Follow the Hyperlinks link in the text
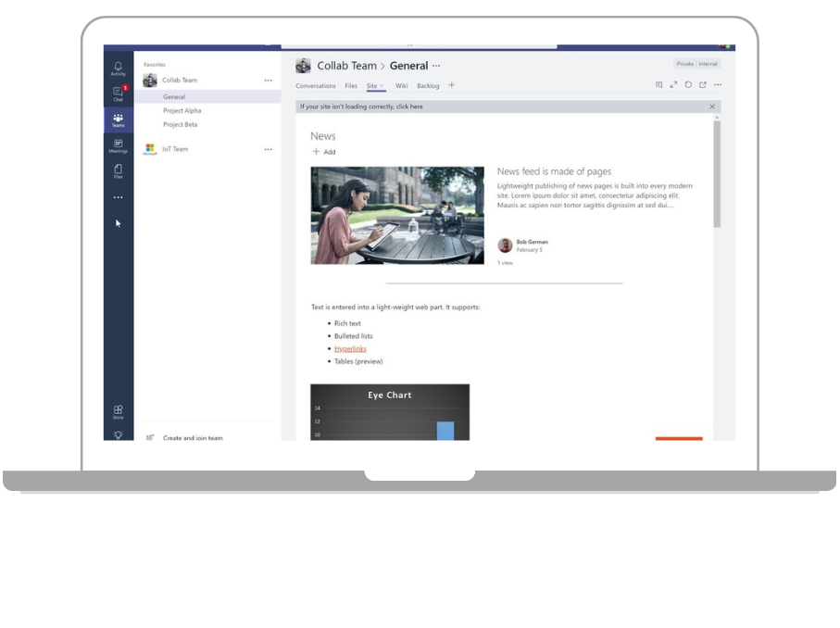840x628 pixels. click(350, 348)
